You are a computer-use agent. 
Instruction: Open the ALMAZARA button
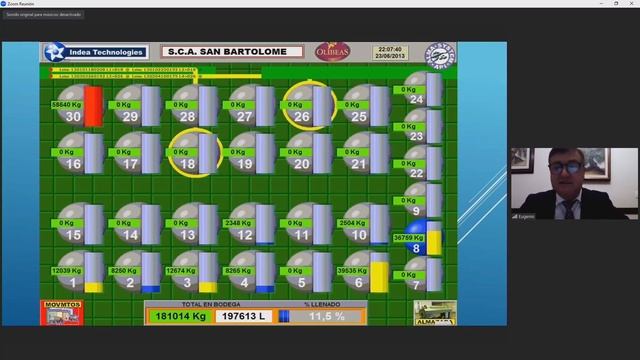435,313
